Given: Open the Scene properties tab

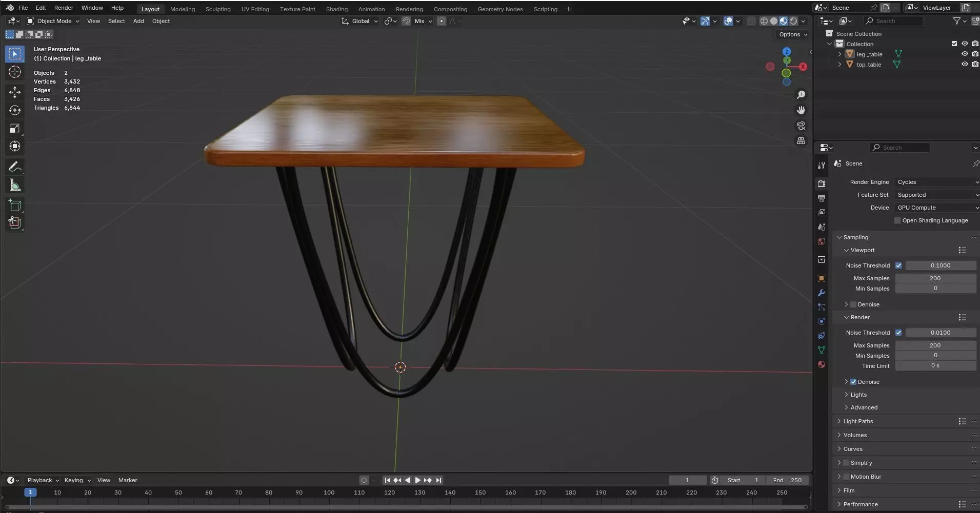Looking at the screenshot, I should coord(822,227).
